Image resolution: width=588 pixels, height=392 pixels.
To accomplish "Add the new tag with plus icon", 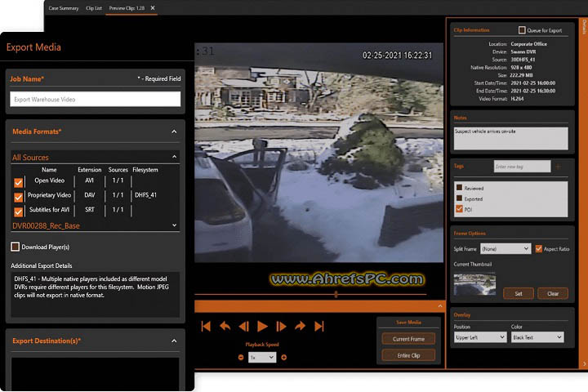I will (x=559, y=167).
